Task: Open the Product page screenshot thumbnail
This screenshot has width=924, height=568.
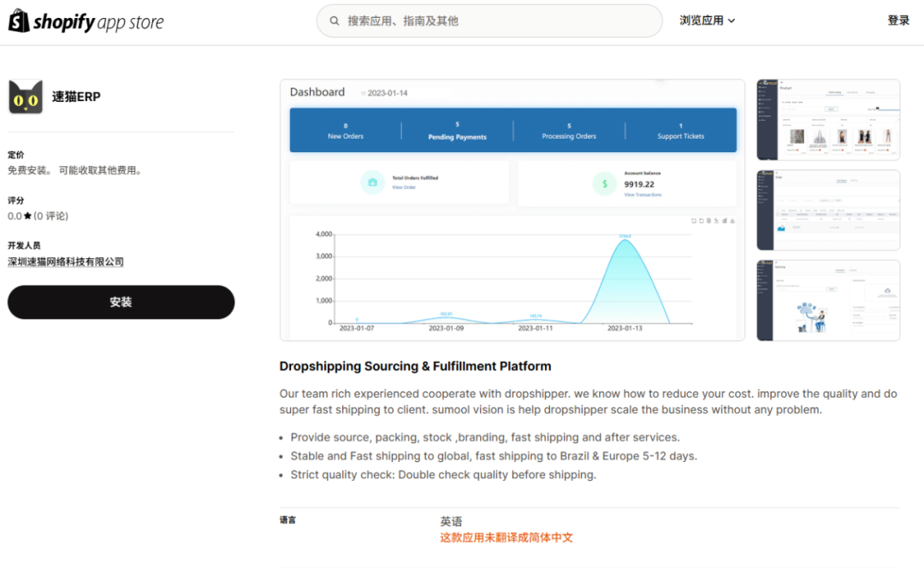Action: coord(828,120)
